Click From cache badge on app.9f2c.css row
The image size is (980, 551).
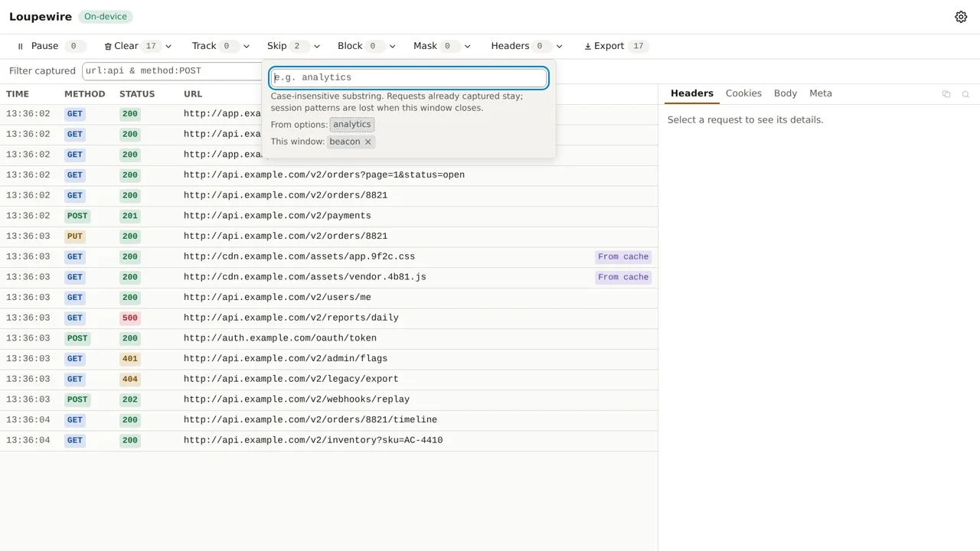point(623,257)
